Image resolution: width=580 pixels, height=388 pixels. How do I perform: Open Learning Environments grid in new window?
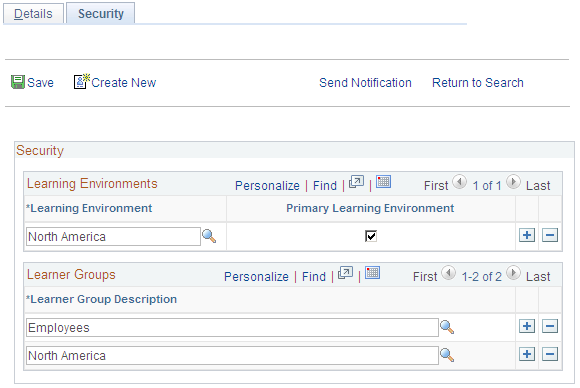[356, 182]
